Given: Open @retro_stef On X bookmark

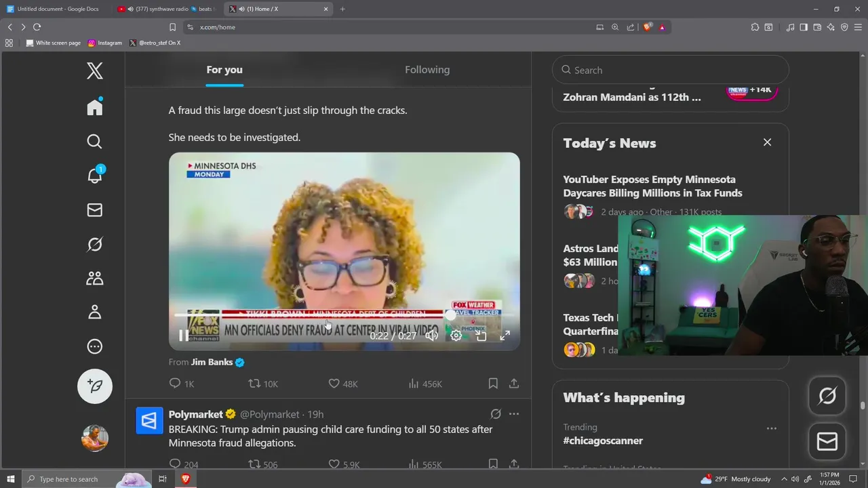Looking at the screenshot, I should pyautogui.click(x=155, y=43).
